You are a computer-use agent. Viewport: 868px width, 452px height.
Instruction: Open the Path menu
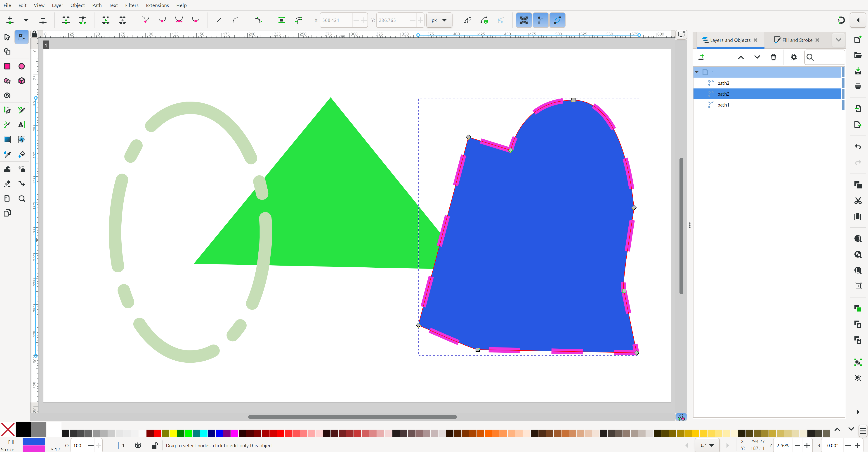pyautogui.click(x=97, y=5)
